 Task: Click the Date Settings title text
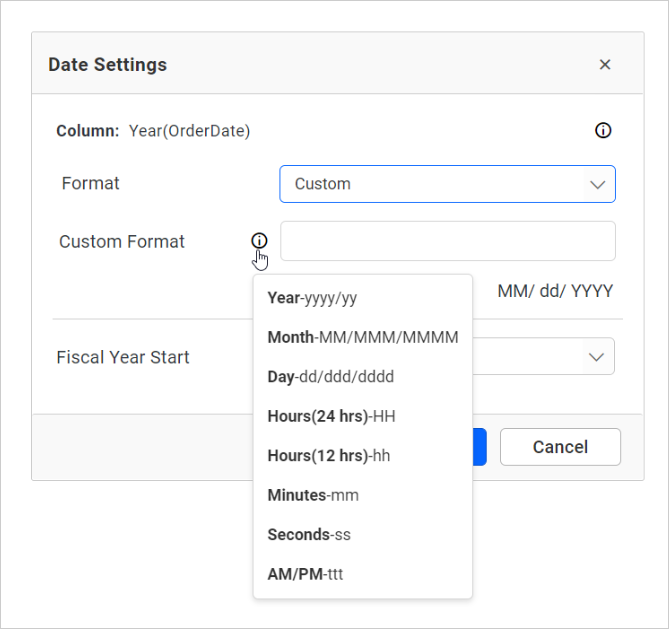point(108,65)
